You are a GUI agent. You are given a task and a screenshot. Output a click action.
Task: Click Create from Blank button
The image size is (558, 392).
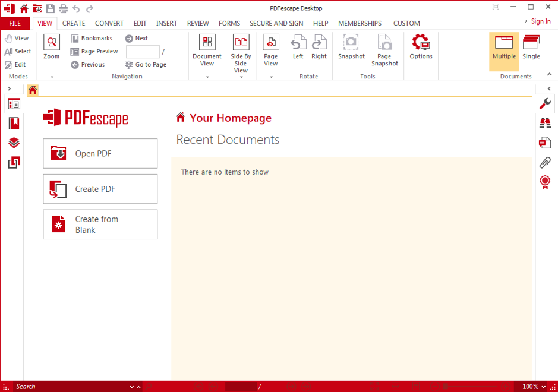tap(100, 225)
